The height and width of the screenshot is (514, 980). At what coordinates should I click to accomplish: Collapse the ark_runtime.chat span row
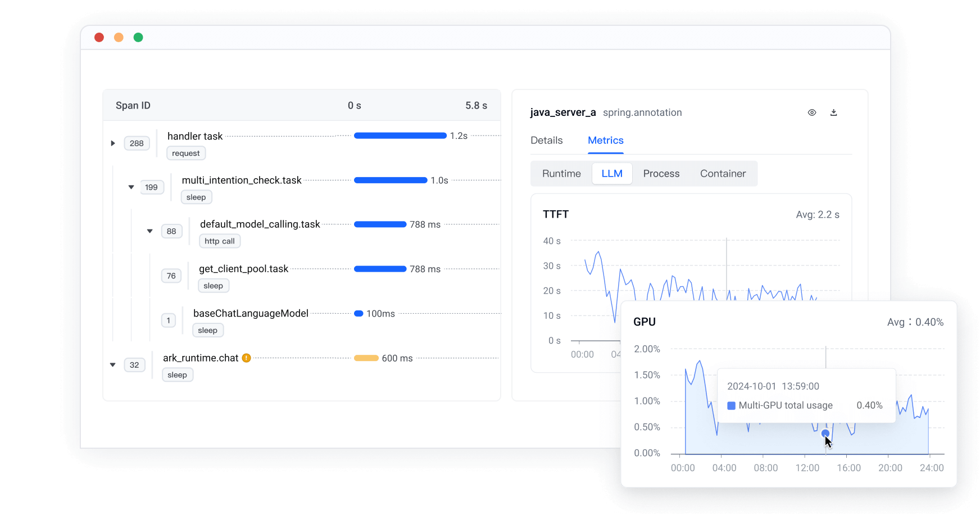pos(113,365)
